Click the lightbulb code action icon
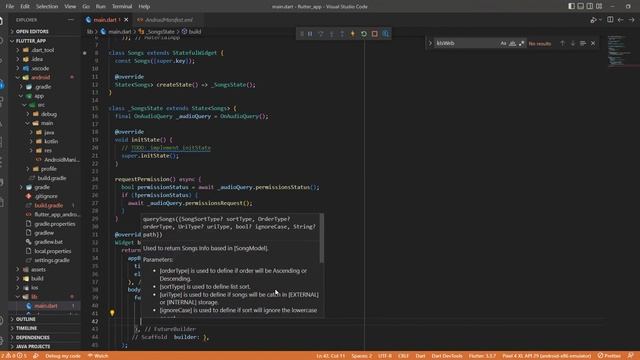640x360 pixels. pyautogui.click(x=112, y=313)
